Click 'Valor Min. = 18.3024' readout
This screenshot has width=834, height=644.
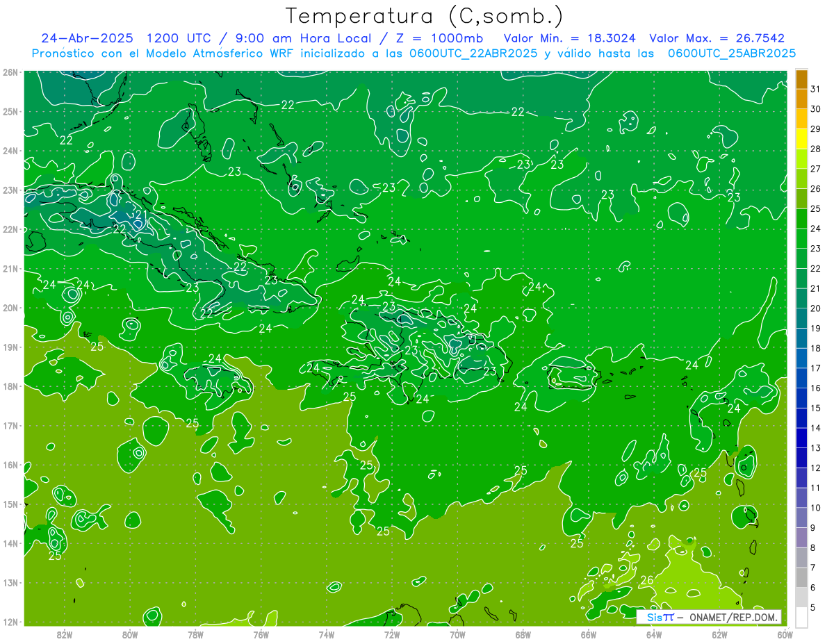pos(570,38)
